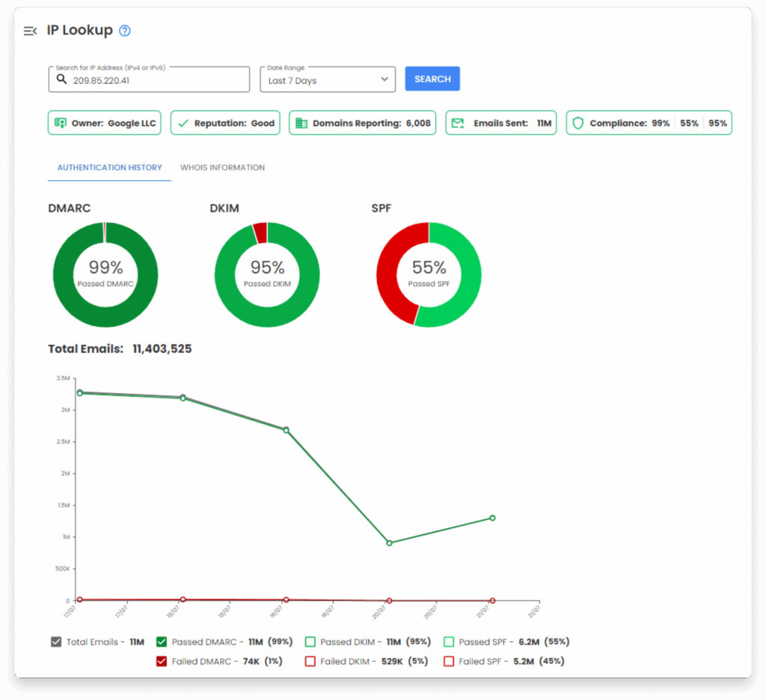The image size is (766, 700).
Task: Click the Domains Reporting building icon
Action: (301, 123)
